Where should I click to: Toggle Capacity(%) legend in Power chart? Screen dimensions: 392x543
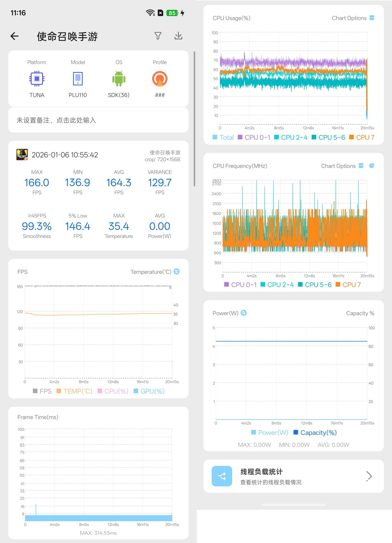tap(315, 433)
